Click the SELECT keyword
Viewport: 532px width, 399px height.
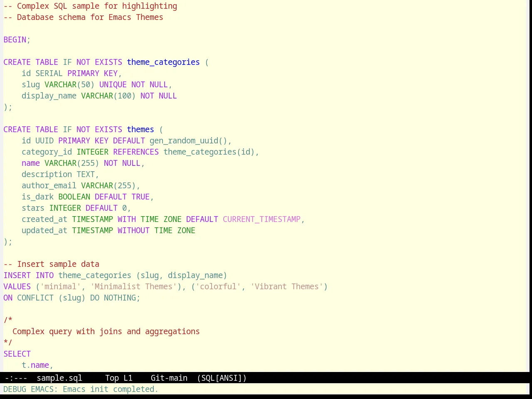[17, 354]
